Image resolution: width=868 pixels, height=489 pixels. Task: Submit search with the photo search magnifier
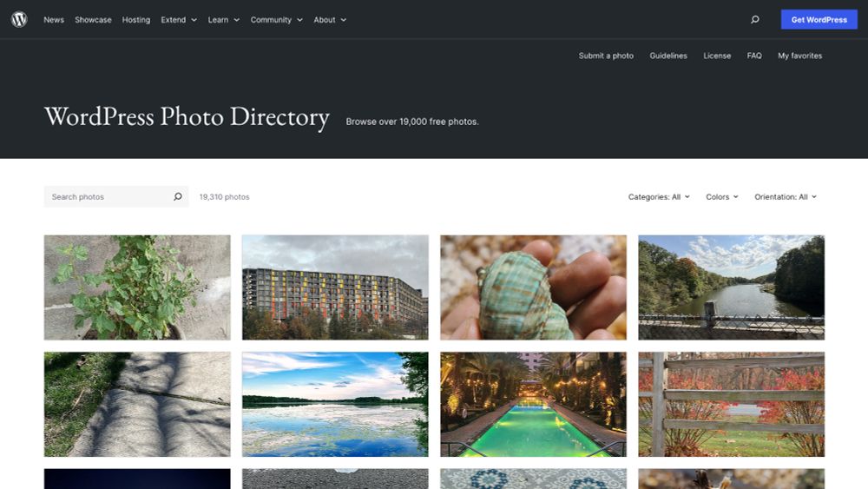coord(178,196)
